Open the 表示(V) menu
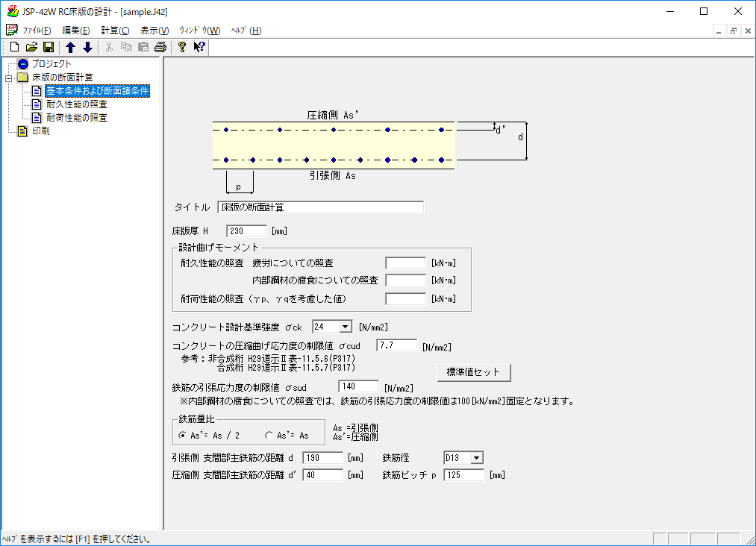This screenshot has height=546, width=756. [x=154, y=31]
